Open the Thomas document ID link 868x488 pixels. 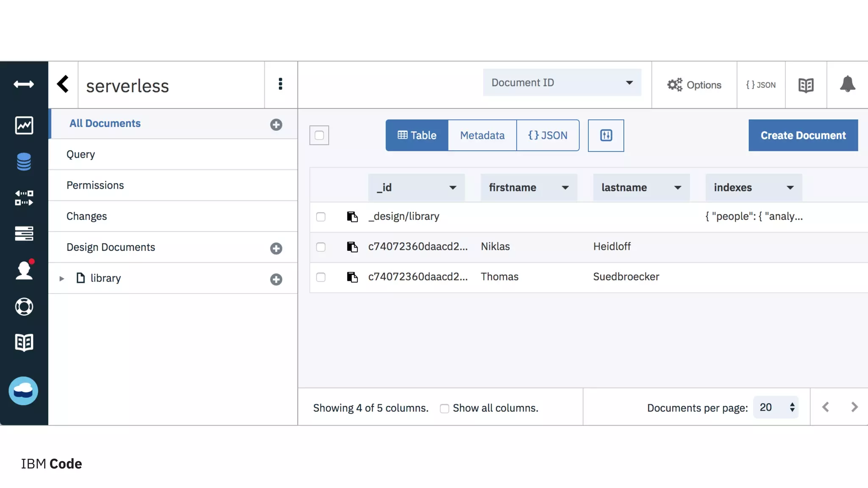417,277
